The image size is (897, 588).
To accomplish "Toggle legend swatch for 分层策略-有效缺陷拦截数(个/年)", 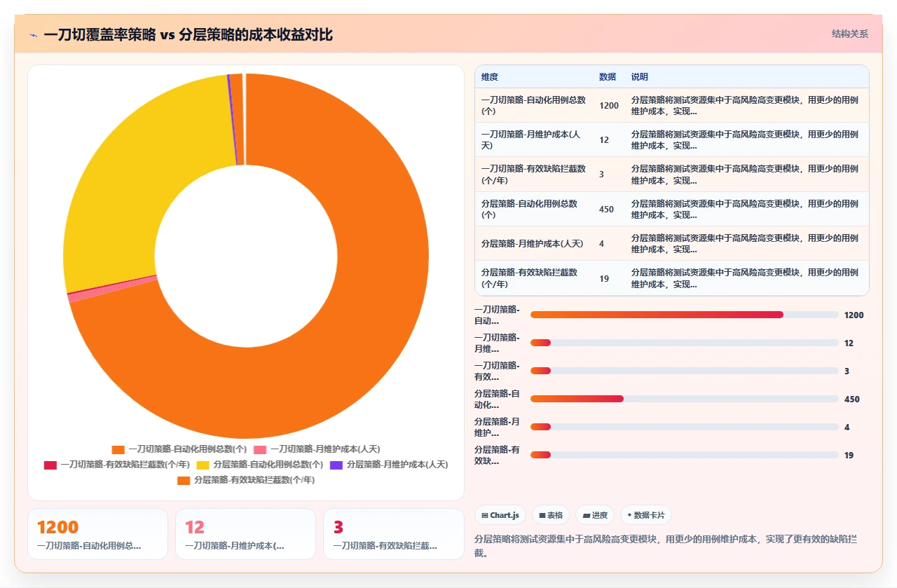I will pos(184,480).
